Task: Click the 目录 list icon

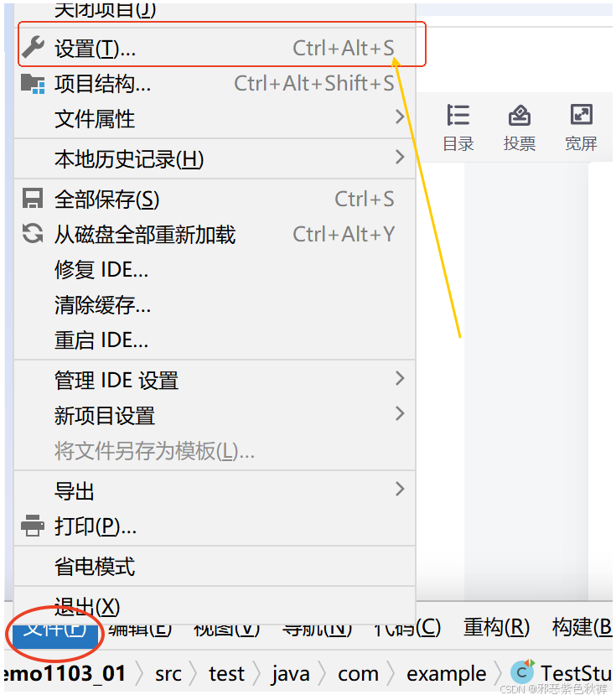Action: click(x=458, y=115)
